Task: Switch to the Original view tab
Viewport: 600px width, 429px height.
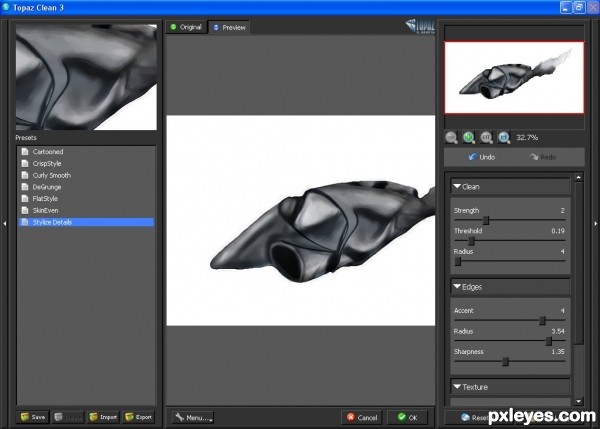Action: [186, 27]
